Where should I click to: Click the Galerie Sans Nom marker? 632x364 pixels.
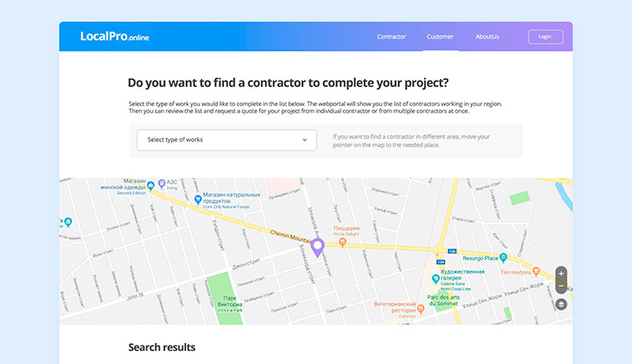click(435, 278)
